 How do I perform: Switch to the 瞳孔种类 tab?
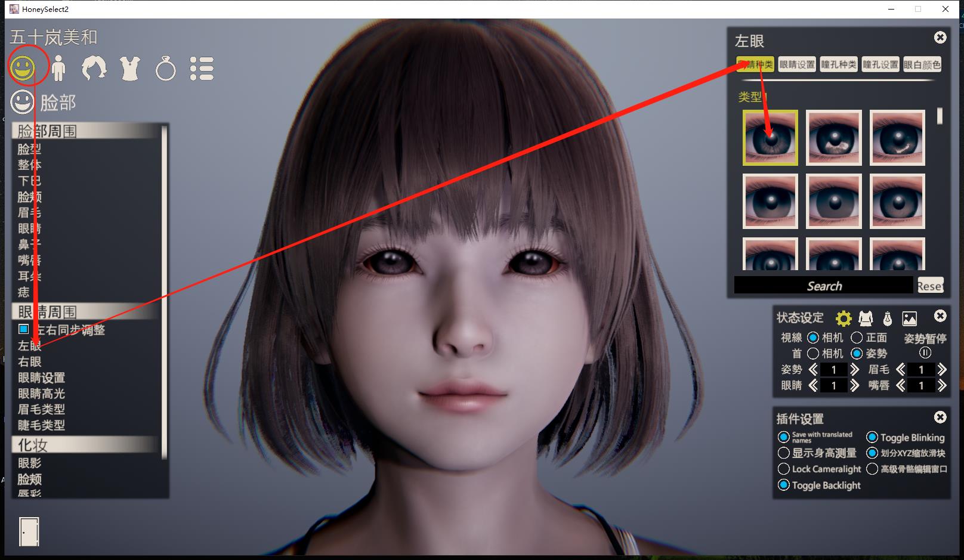[839, 64]
